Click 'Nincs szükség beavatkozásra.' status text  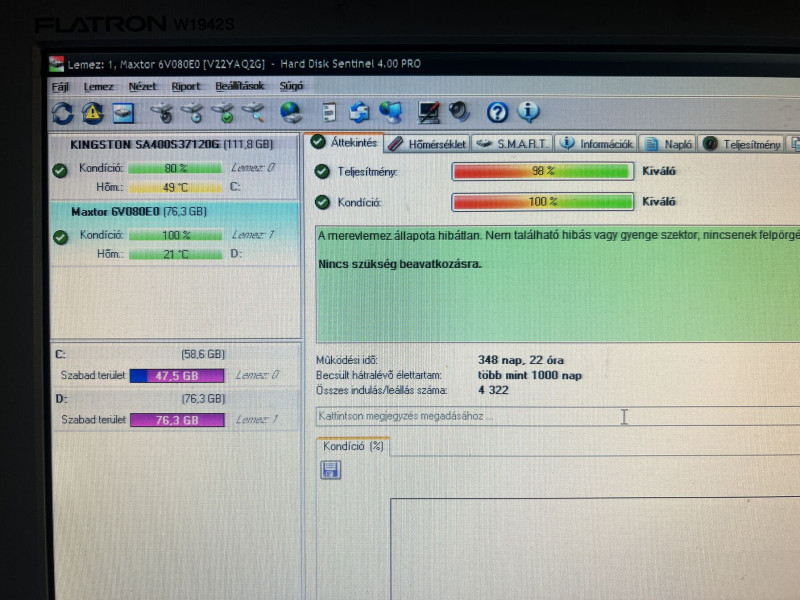click(x=400, y=264)
